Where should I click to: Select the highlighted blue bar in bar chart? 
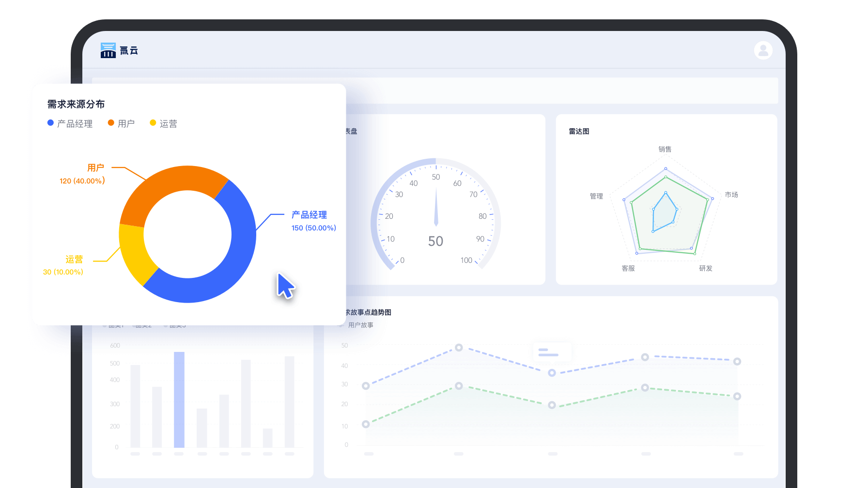(179, 399)
